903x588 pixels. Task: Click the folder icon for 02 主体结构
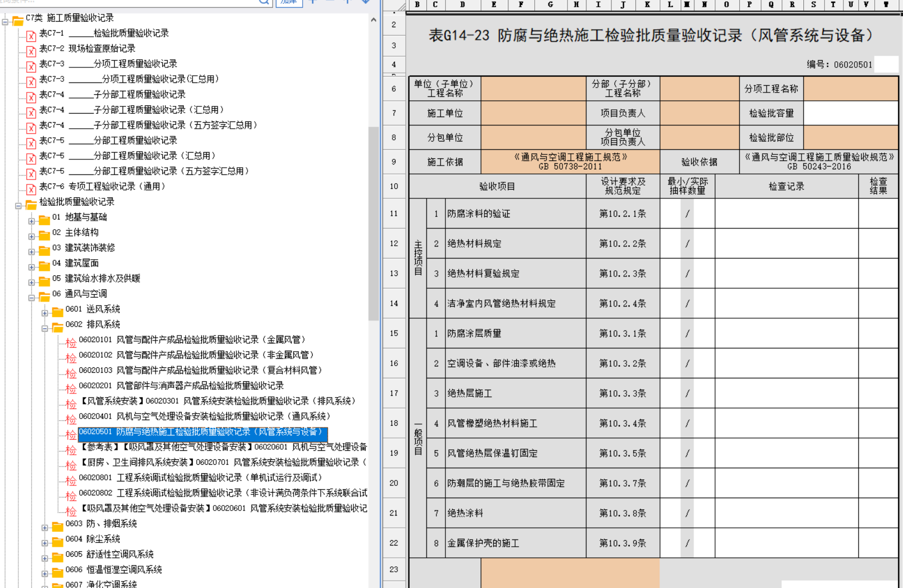pyautogui.click(x=45, y=235)
